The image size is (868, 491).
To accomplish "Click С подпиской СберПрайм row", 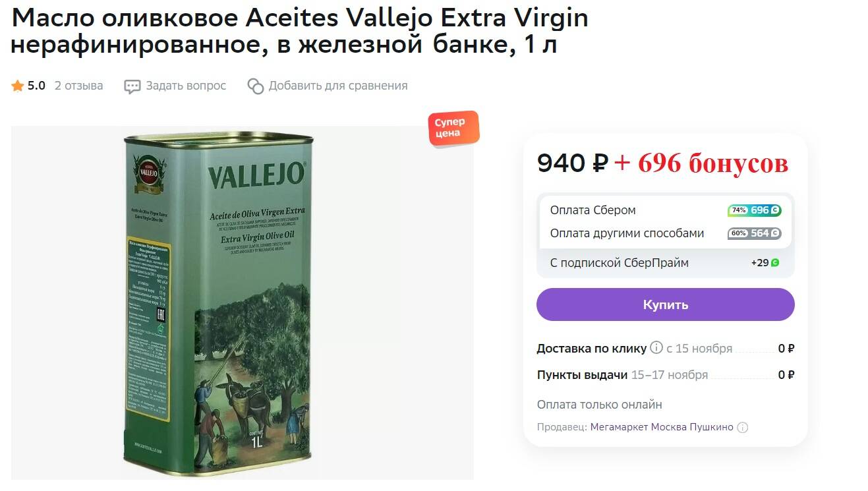I will click(666, 263).
